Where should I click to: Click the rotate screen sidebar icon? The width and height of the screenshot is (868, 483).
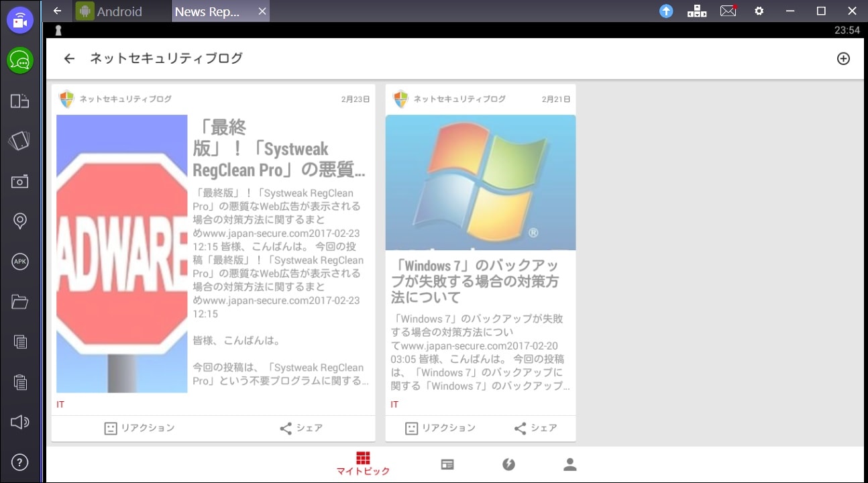pos(19,141)
